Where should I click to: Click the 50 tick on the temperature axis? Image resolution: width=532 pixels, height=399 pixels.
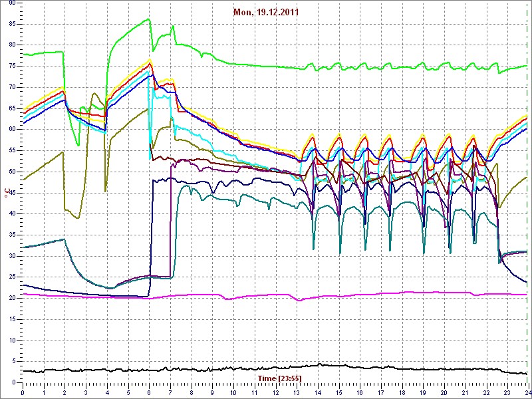coord(12,172)
